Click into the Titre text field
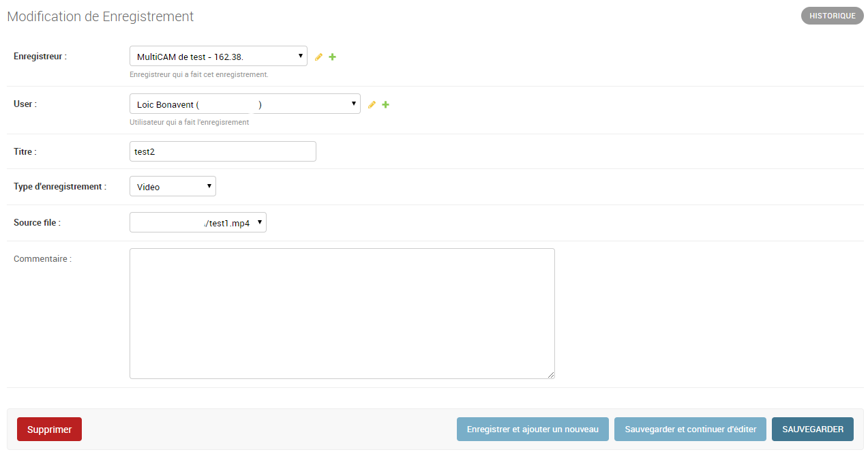 [223, 151]
